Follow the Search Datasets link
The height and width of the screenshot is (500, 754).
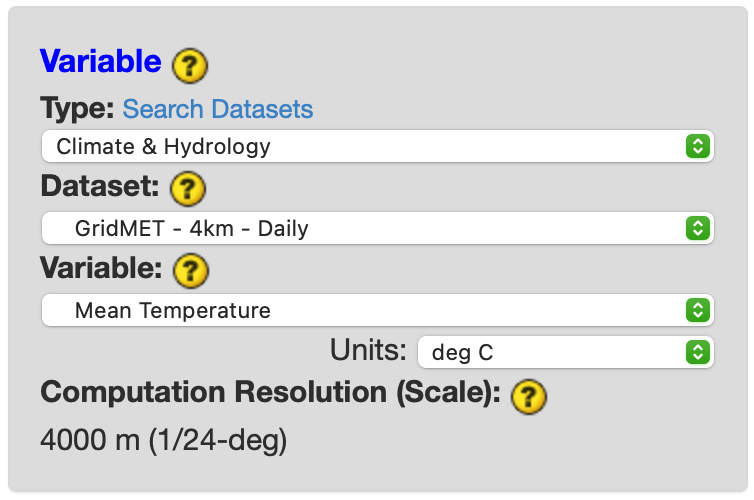point(218,109)
